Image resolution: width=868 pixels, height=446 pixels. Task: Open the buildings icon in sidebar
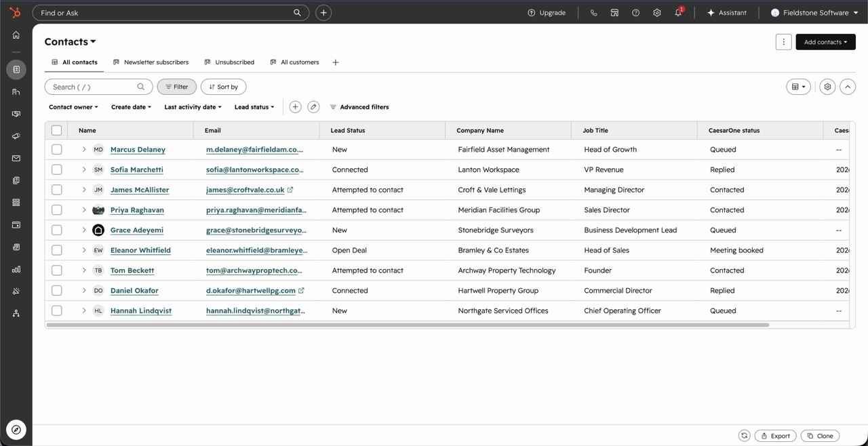(16, 92)
